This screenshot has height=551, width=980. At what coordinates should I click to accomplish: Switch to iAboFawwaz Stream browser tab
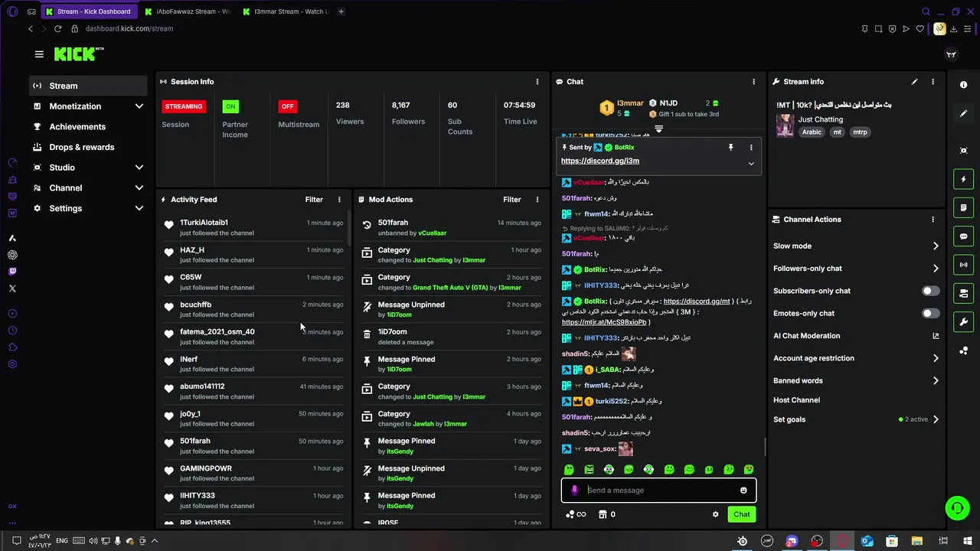click(187, 11)
